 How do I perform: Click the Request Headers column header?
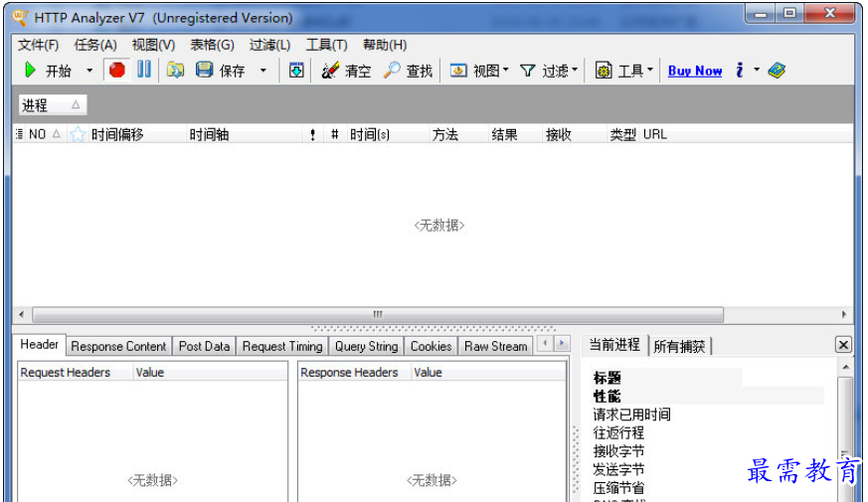click(x=75, y=373)
